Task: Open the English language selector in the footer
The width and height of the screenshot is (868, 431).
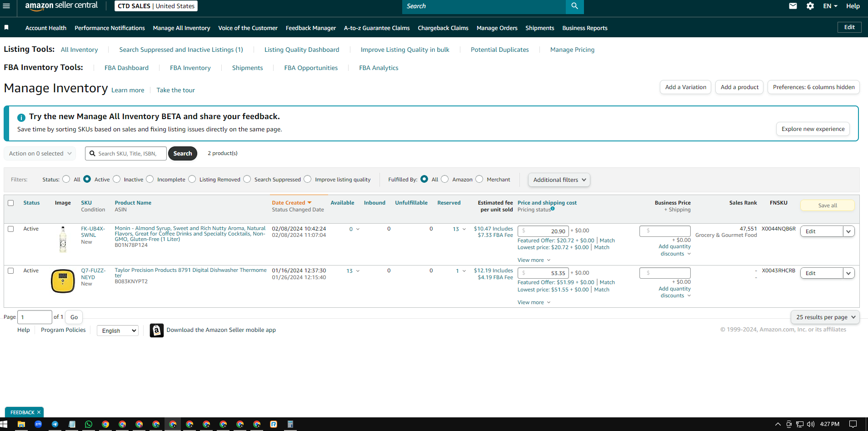Action: tap(118, 331)
